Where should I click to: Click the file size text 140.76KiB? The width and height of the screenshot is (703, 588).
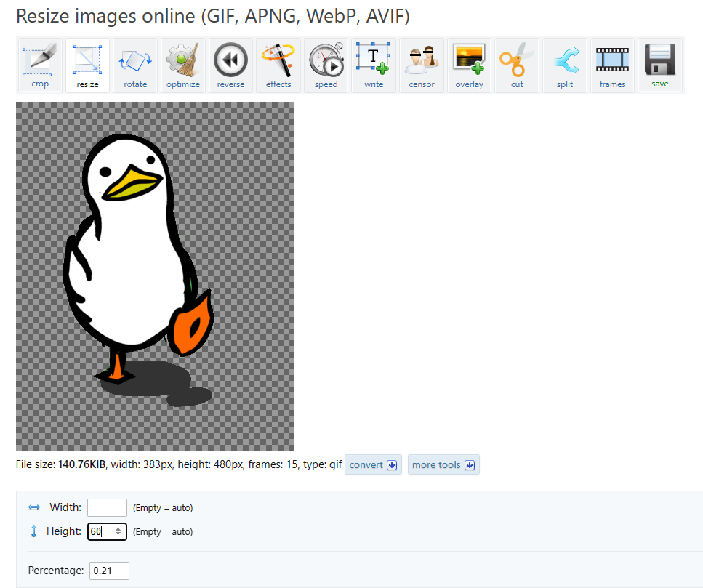(x=81, y=464)
